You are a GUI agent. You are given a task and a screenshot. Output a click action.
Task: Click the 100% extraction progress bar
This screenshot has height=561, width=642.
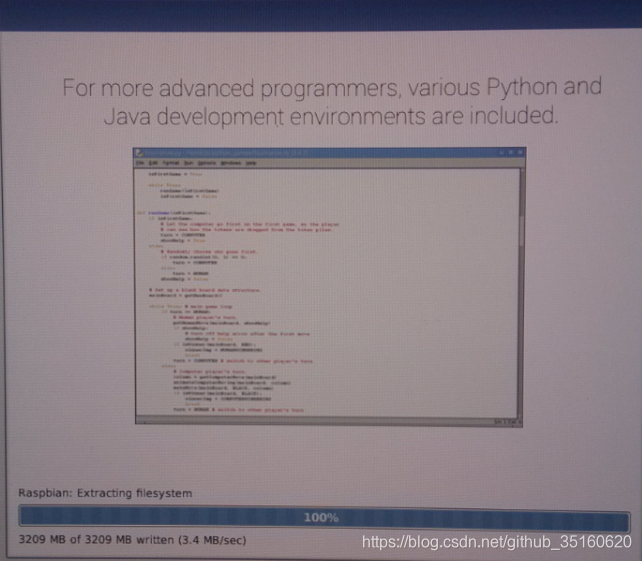pyautogui.click(x=324, y=517)
